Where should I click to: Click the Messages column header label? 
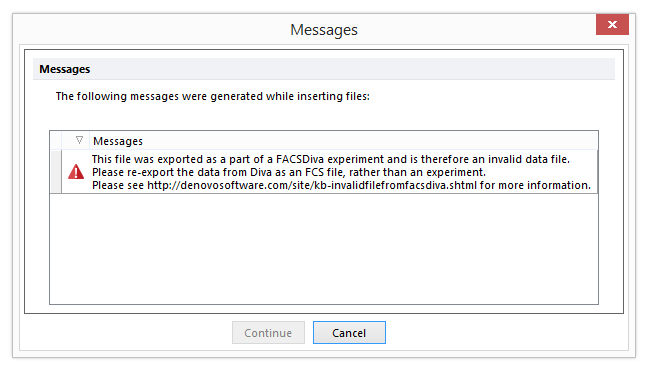pos(118,141)
